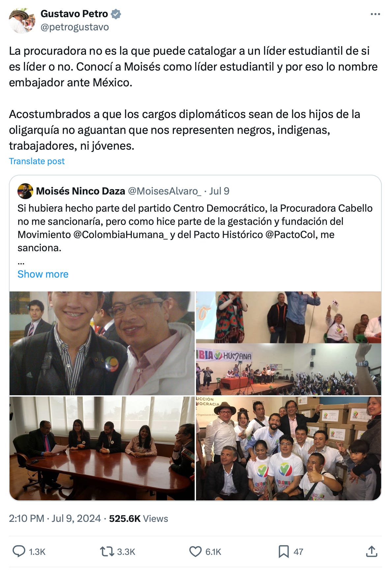The width and height of the screenshot is (392, 571).
Task: Open the group photo with boxes
Action: pyautogui.click(x=289, y=448)
